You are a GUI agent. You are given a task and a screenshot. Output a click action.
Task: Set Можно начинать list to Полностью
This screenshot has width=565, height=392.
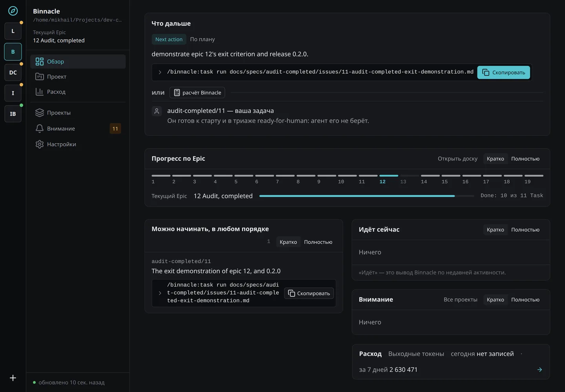coord(318,242)
